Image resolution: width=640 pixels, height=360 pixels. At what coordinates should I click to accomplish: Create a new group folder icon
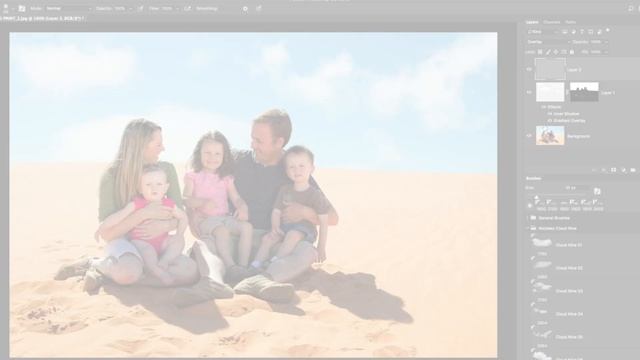pos(633,170)
